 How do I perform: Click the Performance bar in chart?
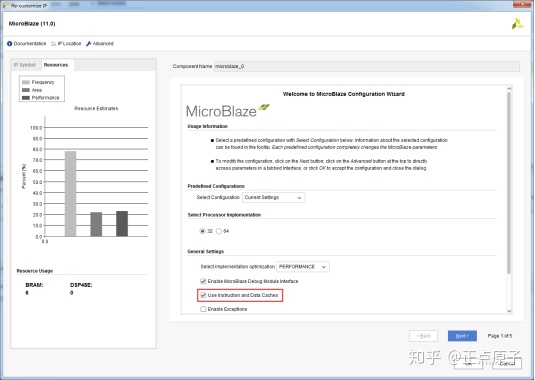pos(122,224)
